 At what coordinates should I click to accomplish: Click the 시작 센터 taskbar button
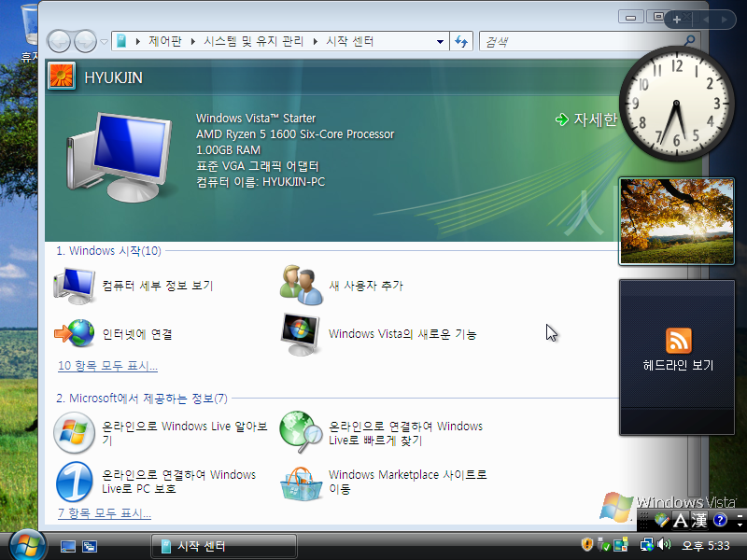click(224, 546)
